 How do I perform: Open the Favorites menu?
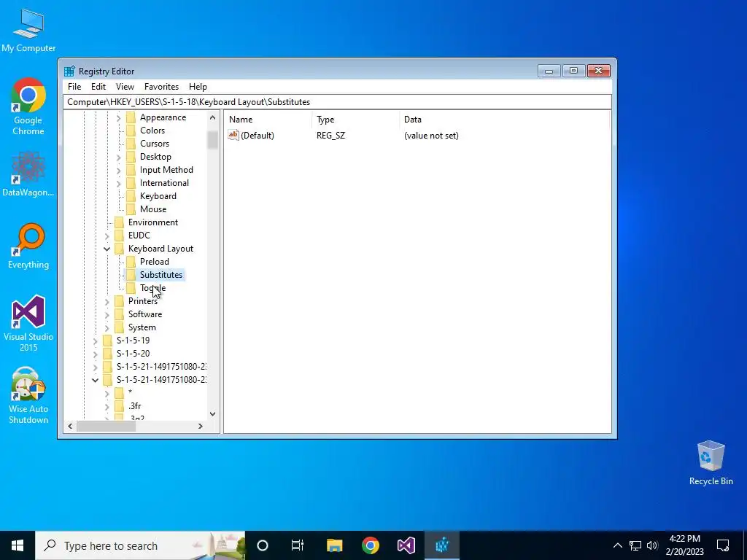click(x=161, y=87)
